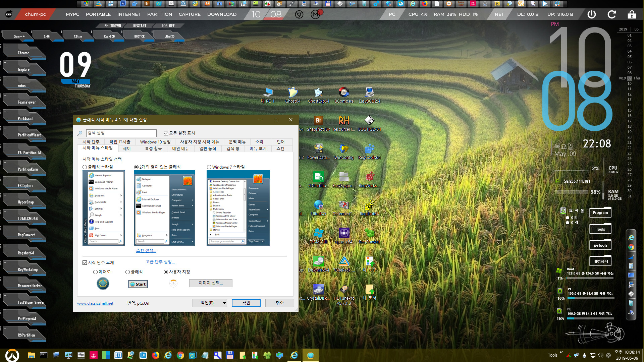Image resolution: width=644 pixels, height=362 pixels.
Task: Expand the PartAssist sidebar launcher entry
Action: click(x=5, y=112)
